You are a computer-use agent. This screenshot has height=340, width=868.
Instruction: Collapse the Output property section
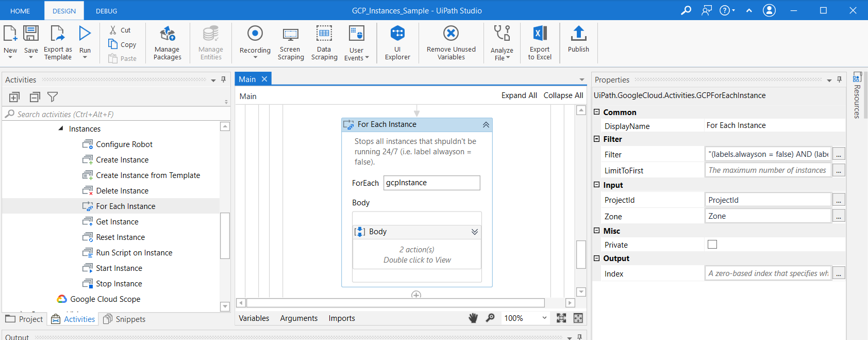(x=597, y=258)
